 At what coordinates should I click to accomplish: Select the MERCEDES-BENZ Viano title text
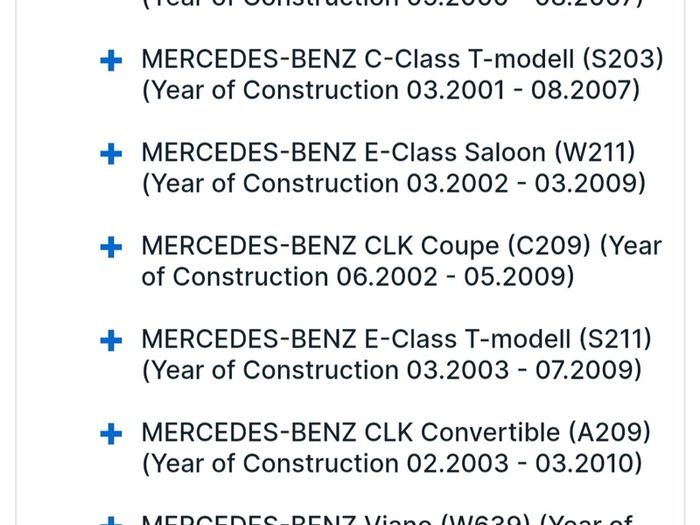click(286, 520)
